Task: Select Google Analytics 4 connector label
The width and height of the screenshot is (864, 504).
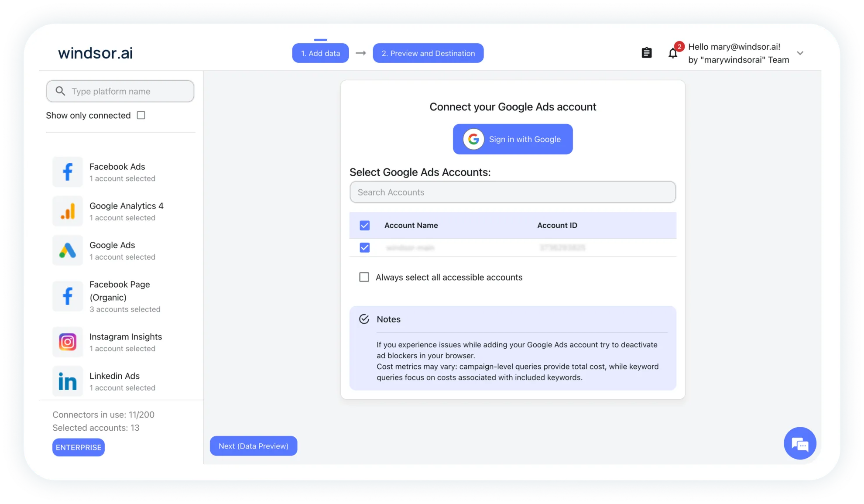Action: pos(127,206)
